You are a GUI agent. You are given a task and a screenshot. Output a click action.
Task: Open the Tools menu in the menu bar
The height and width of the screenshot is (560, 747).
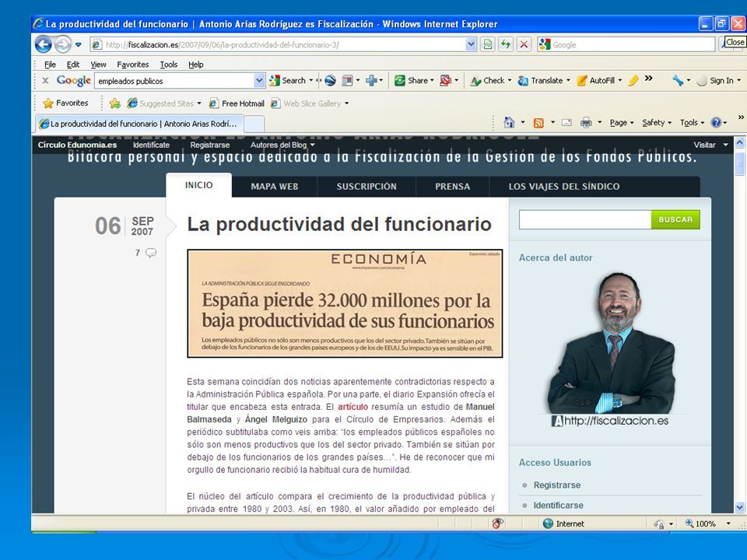pyautogui.click(x=169, y=65)
